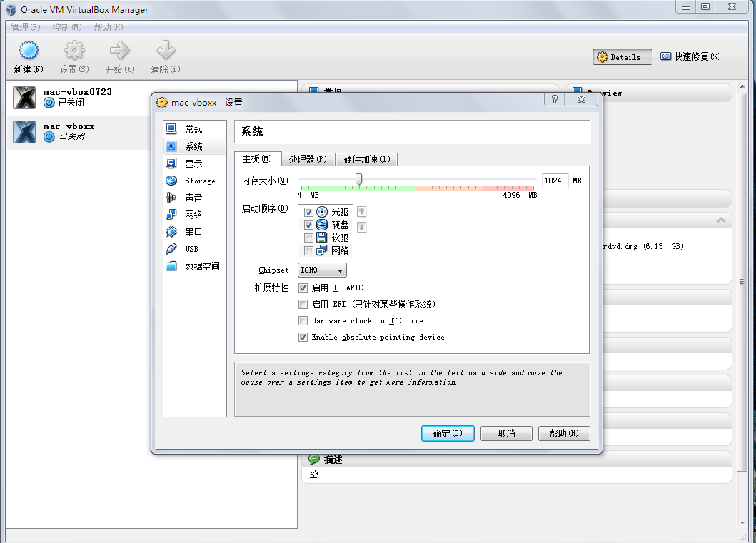This screenshot has height=543, width=756.
Task: Open the Chipset ICH9 dropdown
Action: [x=322, y=270]
